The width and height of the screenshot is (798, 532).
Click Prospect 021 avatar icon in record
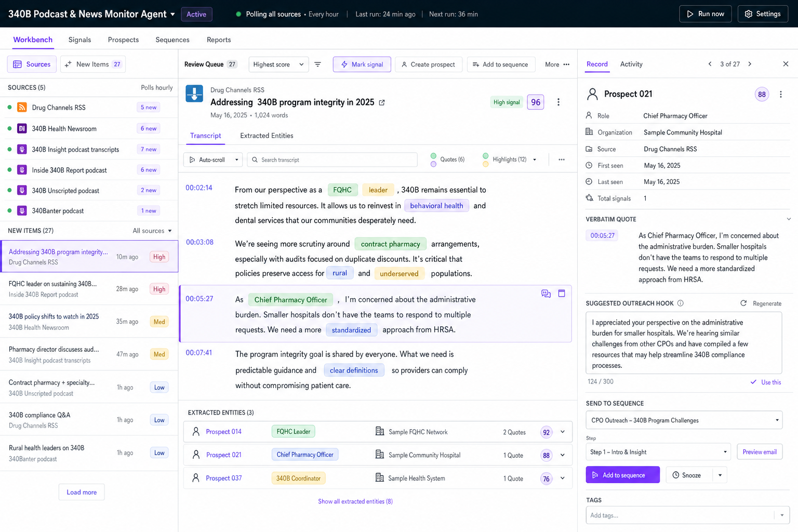pyautogui.click(x=592, y=94)
